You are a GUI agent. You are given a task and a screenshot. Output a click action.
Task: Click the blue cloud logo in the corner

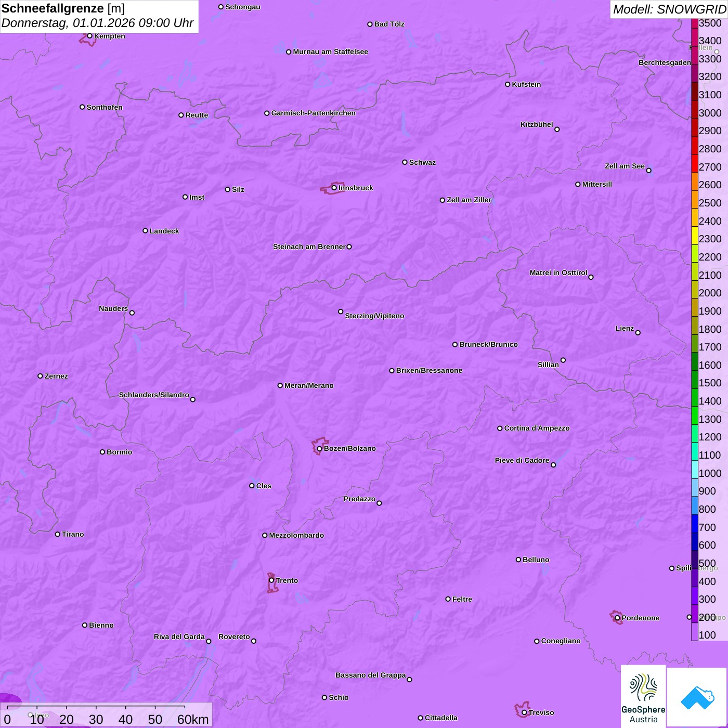click(x=697, y=697)
